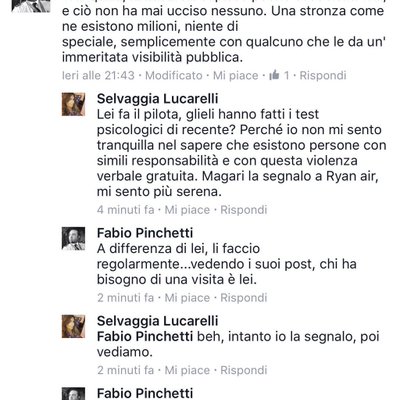Open Fabio Pinchetti's avatar at bottom

(x=73, y=394)
